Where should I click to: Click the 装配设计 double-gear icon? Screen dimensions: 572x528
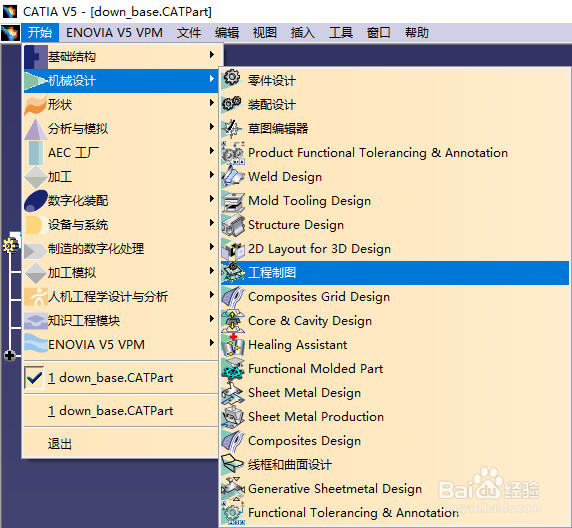coord(232,104)
